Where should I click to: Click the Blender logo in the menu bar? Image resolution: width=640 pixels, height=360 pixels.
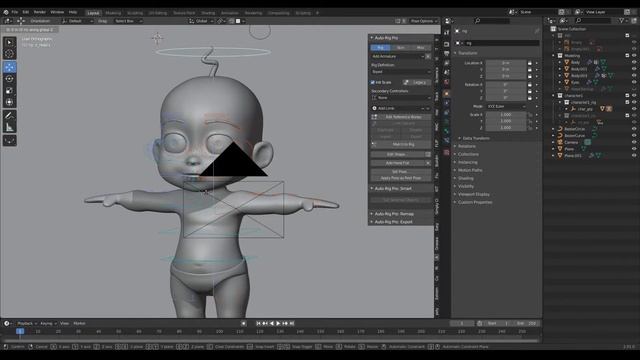point(6,12)
